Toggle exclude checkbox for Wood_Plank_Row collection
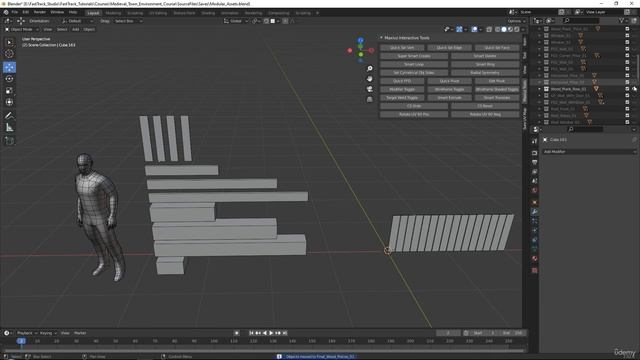640x360 pixels. tap(627, 89)
